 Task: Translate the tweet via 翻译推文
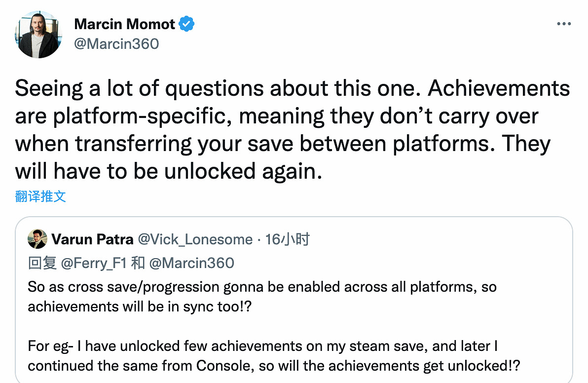tap(40, 196)
